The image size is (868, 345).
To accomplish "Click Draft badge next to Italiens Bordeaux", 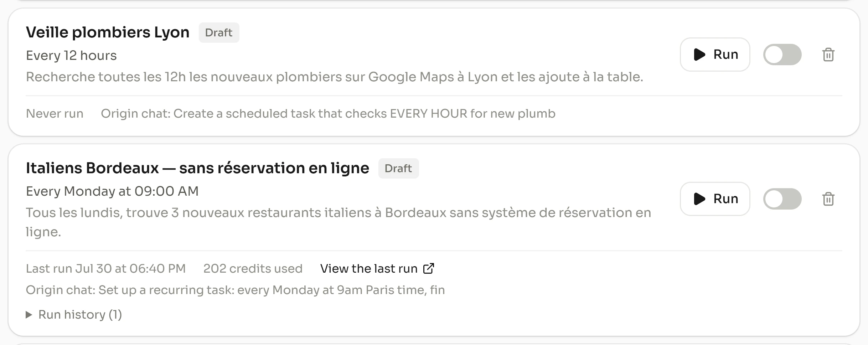I will 398,168.
